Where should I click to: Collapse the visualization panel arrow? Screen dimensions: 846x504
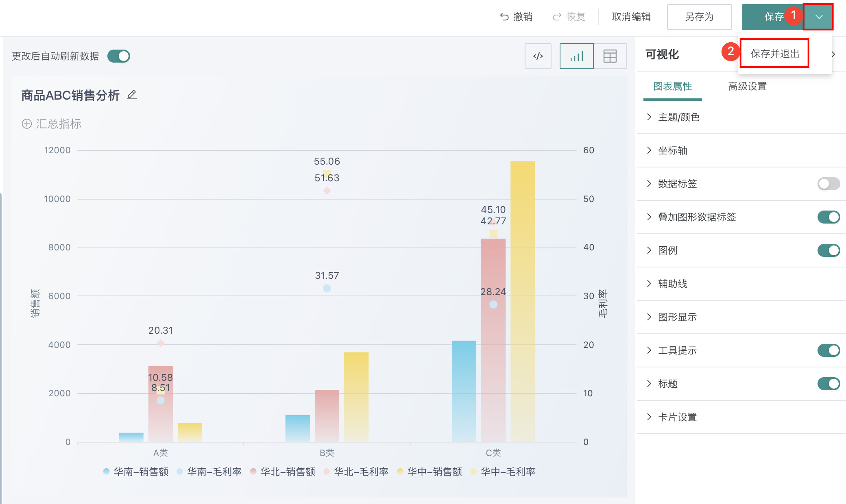click(833, 54)
